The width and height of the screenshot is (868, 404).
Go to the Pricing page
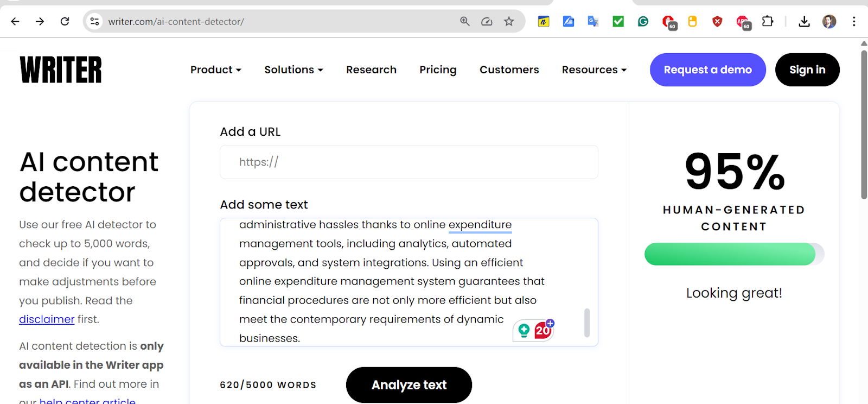click(438, 70)
